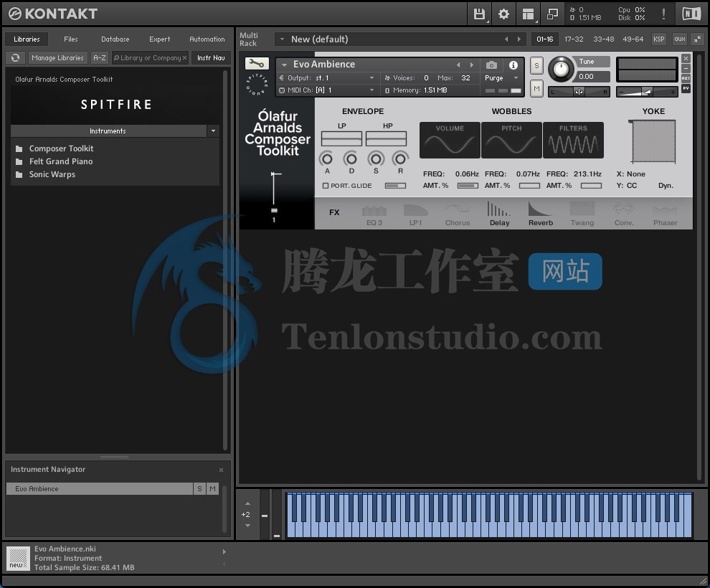This screenshot has width=710, height=588.
Task: Open the instrument info icon
Action: pyautogui.click(x=513, y=65)
